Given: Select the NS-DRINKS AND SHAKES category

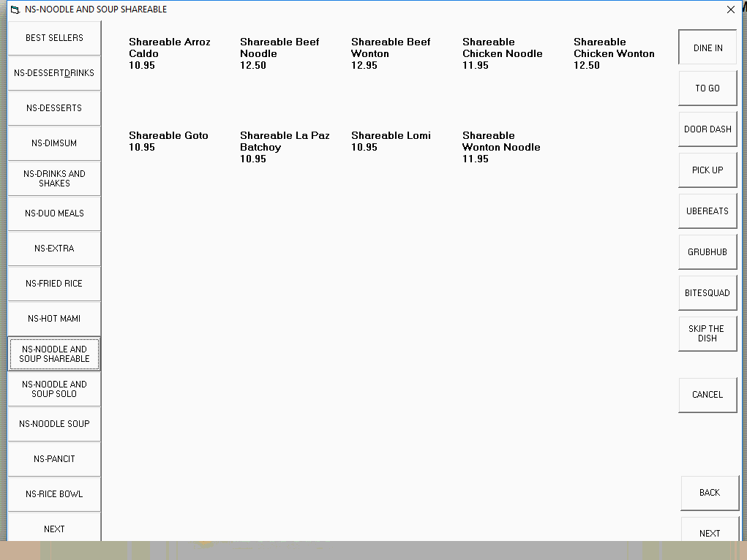Looking at the screenshot, I should click(x=54, y=178).
